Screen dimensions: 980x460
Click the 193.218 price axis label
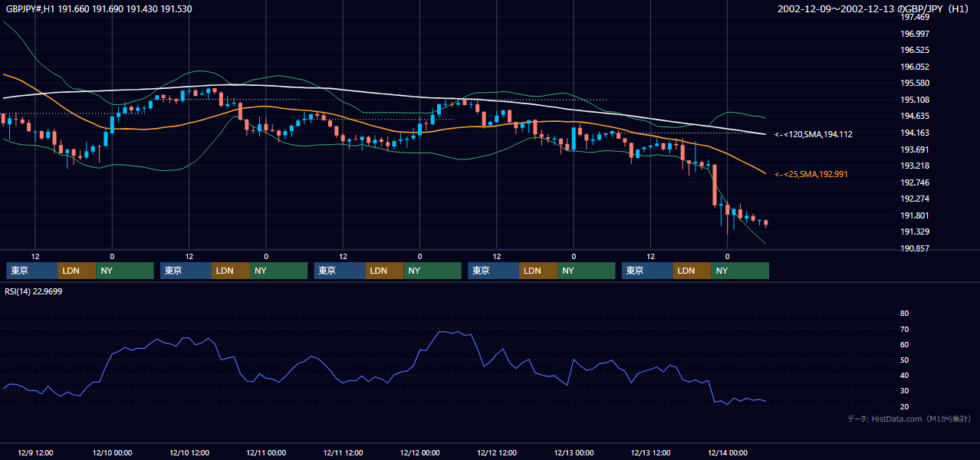coord(915,166)
